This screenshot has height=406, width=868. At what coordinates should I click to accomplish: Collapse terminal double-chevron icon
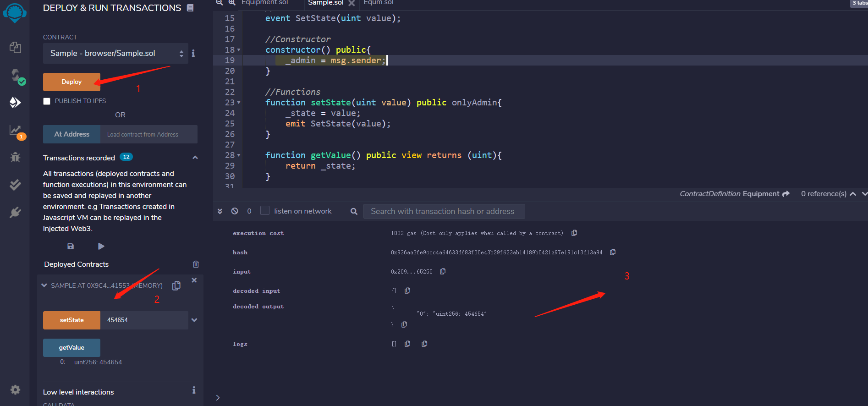tap(220, 211)
